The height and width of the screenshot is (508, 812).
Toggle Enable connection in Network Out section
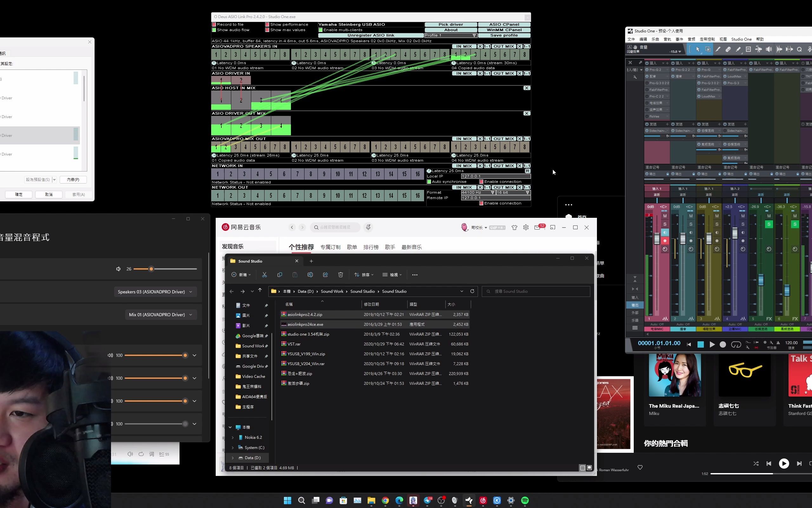click(481, 203)
